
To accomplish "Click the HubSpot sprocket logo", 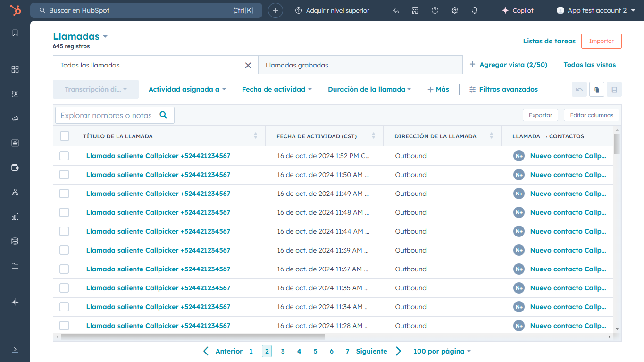I will tap(15, 10).
